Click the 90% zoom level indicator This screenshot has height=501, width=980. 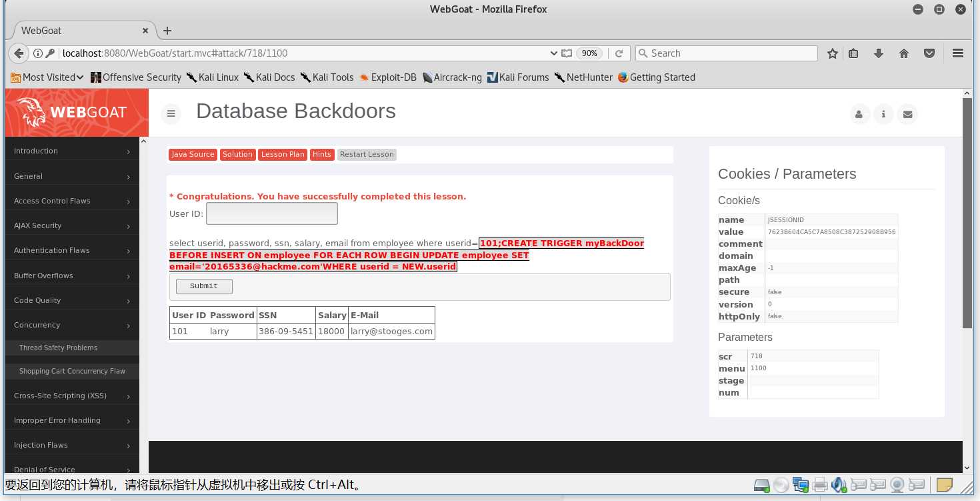click(589, 53)
